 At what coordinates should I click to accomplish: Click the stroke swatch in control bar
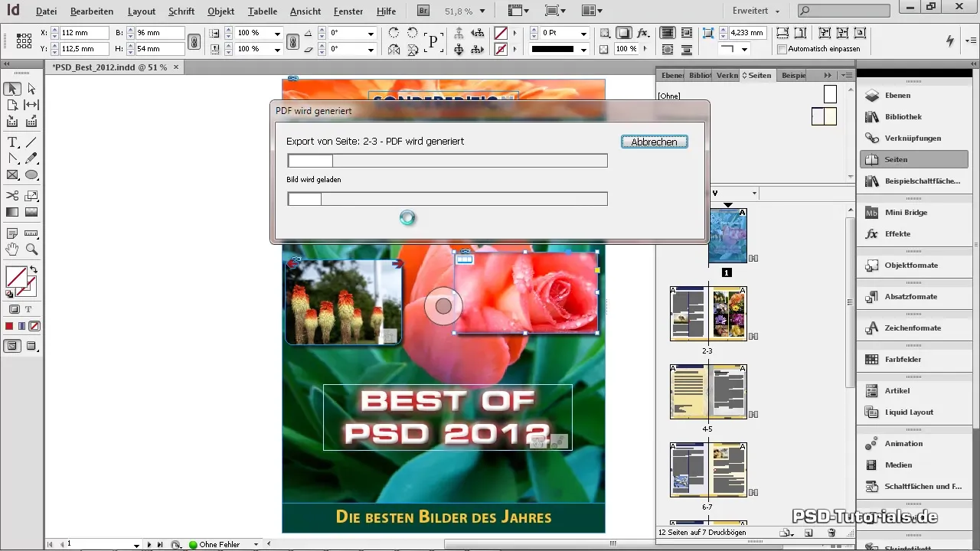tap(501, 49)
